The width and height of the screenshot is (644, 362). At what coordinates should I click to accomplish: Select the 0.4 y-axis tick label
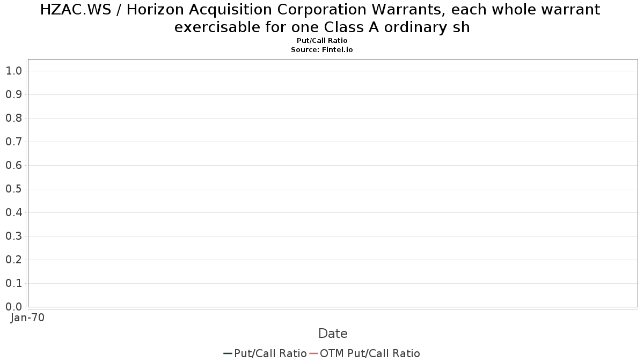(13, 212)
